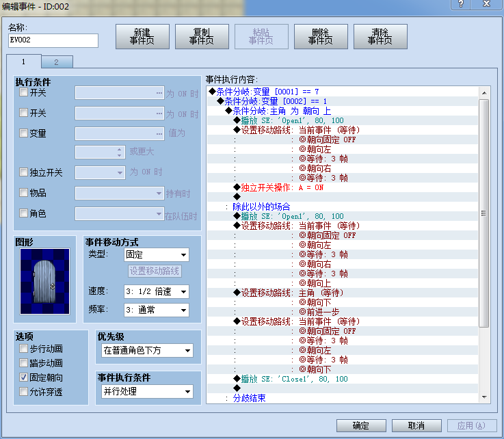Click 复制事件页 button
The height and width of the screenshot is (439, 504).
point(202,36)
